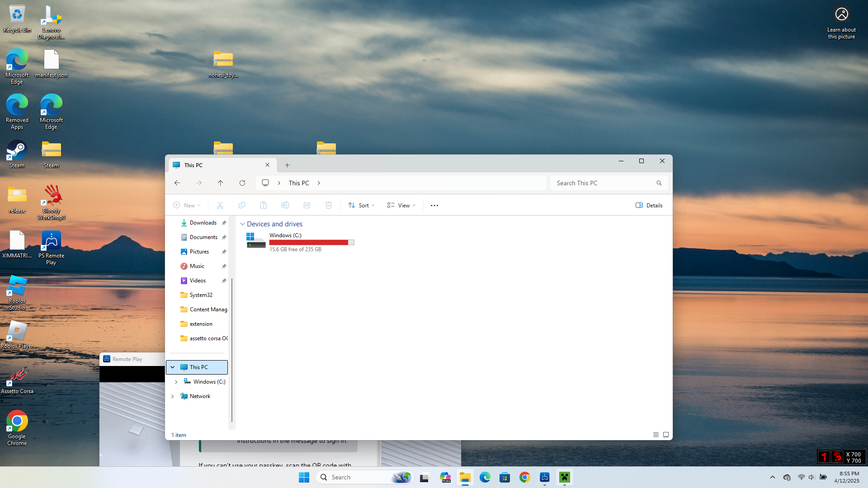Click the Minecraft icon in taskbar

[x=565, y=477]
